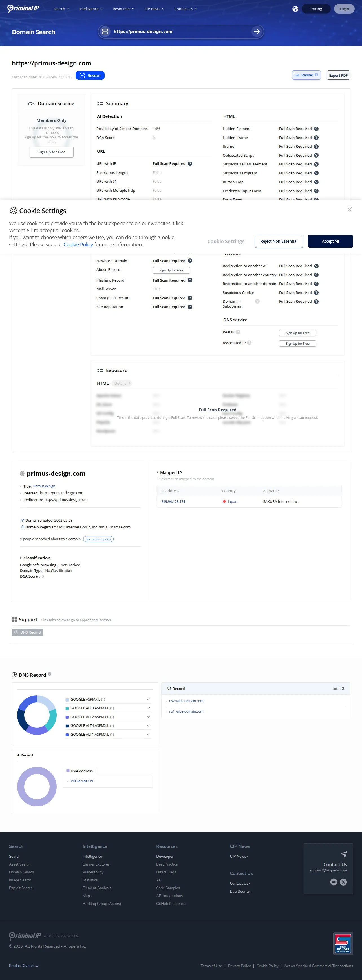The height and width of the screenshot is (980, 362).
Task: Open help icon for Suspicious HTML Element
Action: tap(316, 164)
